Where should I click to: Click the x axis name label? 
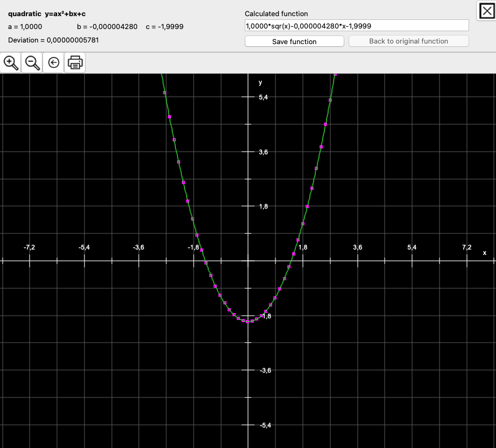tap(484, 253)
